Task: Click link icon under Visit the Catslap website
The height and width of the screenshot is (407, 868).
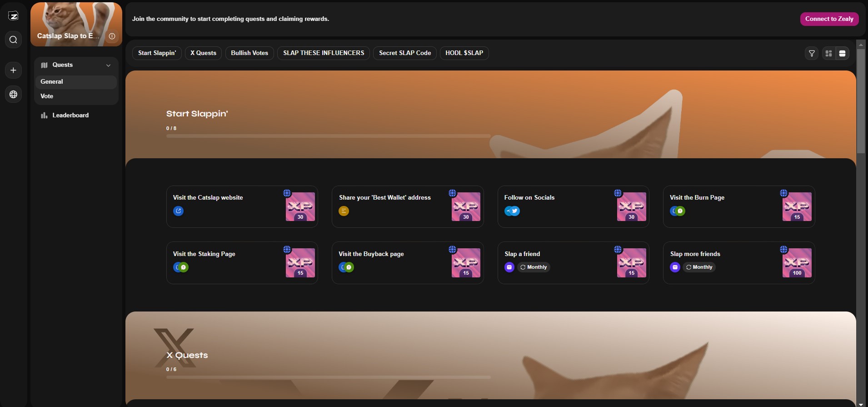Action: [178, 211]
